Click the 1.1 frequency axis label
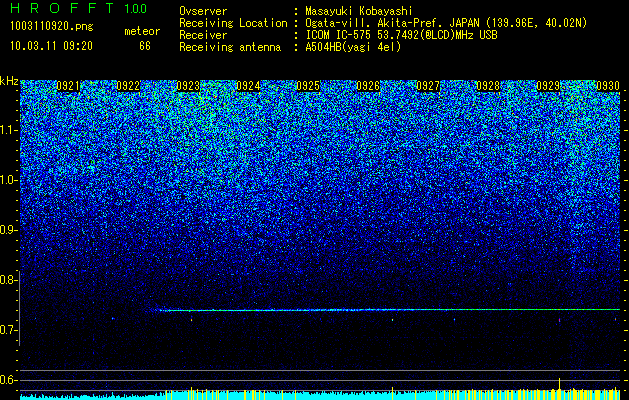This screenshot has width=629, height=400. (9, 131)
